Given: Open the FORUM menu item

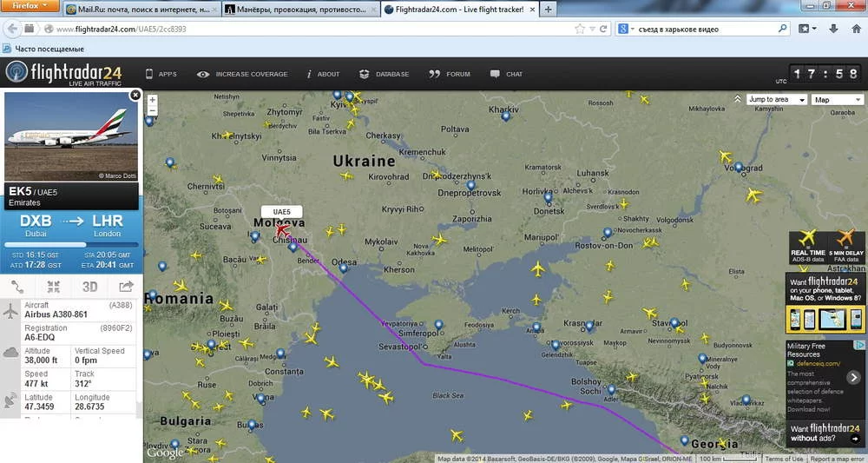Looking at the screenshot, I should coord(450,74).
